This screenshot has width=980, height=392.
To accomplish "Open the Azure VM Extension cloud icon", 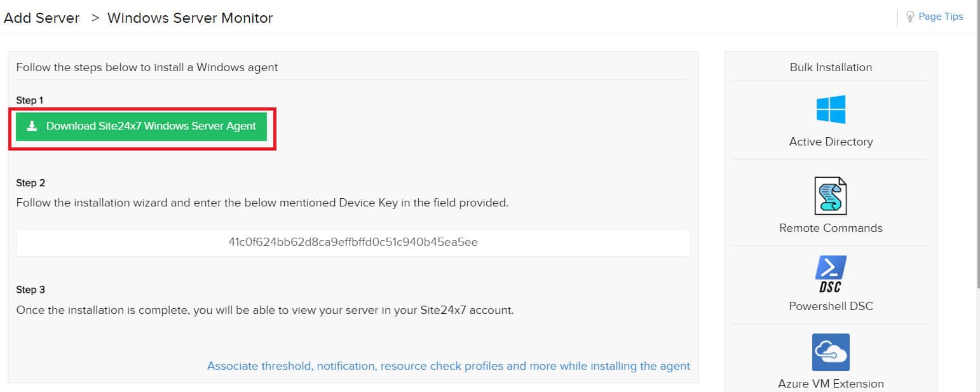I will click(831, 352).
